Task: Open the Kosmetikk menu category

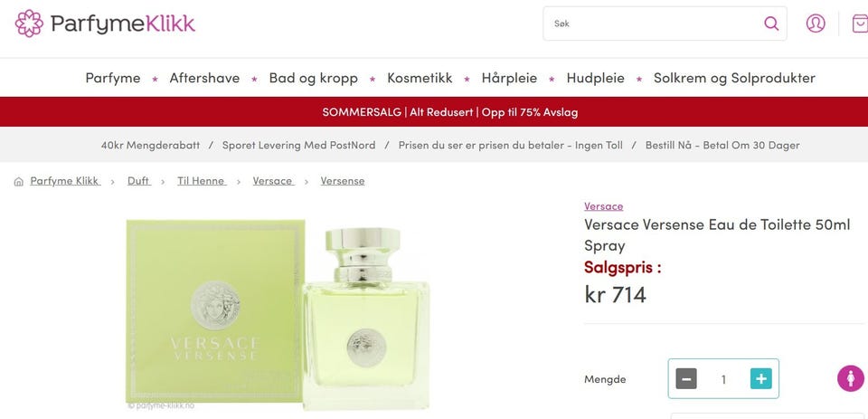Action: coord(420,78)
